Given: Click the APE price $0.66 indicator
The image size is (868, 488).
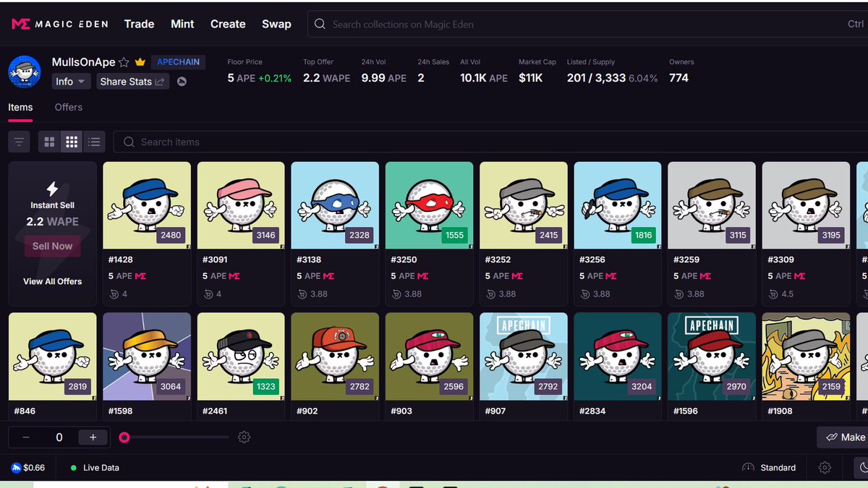Looking at the screenshot, I should (28, 468).
